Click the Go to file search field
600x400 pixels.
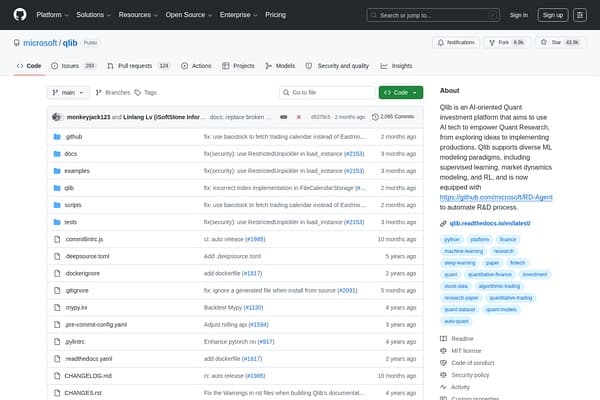(327, 93)
